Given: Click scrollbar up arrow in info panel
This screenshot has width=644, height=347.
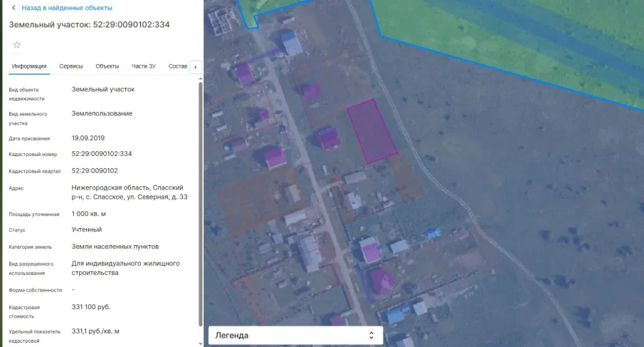Looking at the screenshot, I should coord(201,78).
